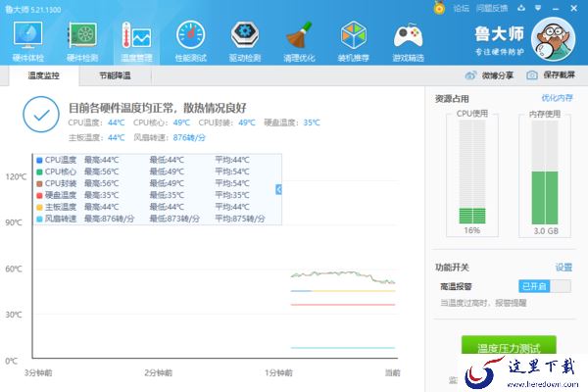Screen dimensions: 588x392
Task: Toggle 硬盘温度 red legend swatch
Action: click(x=39, y=195)
